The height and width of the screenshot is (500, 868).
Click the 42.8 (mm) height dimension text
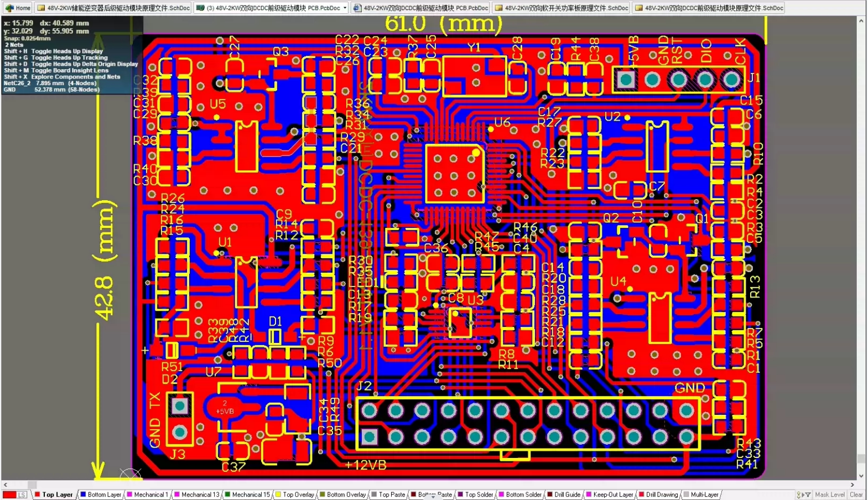coord(105,260)
